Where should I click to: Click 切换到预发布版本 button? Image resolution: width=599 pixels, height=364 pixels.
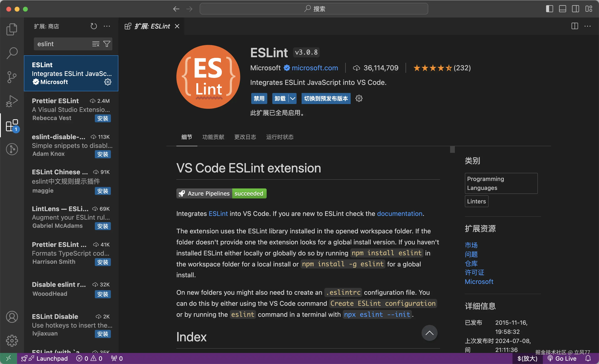point(326,98)
